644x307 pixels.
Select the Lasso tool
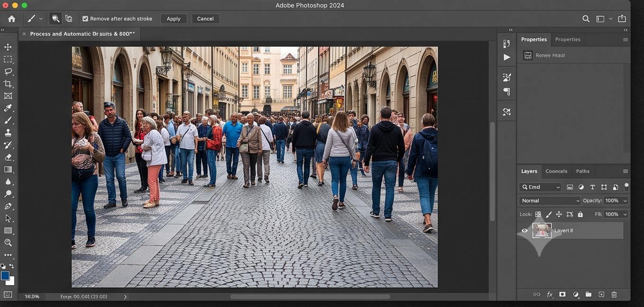coord(8,72)
